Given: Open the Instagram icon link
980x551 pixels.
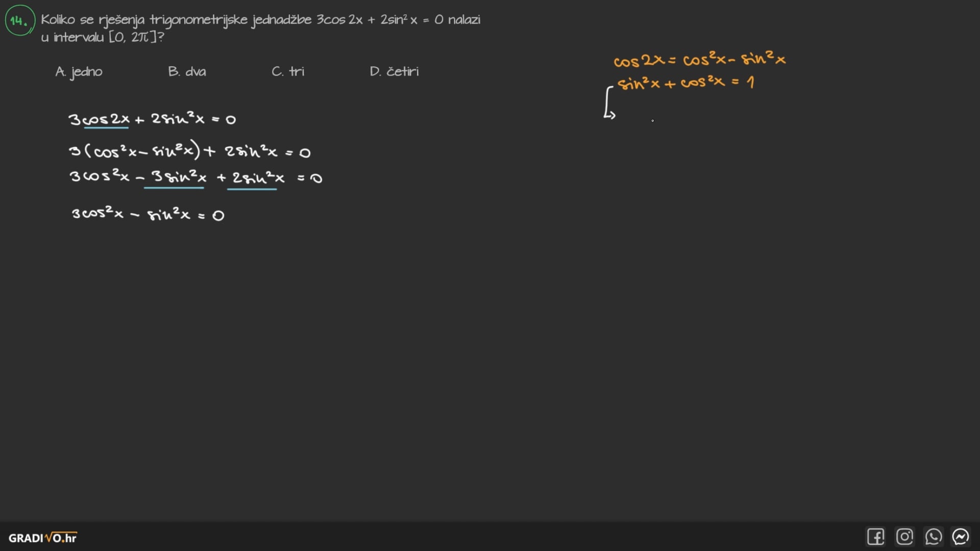Looking at the screenshot, I should pos(904,537).
